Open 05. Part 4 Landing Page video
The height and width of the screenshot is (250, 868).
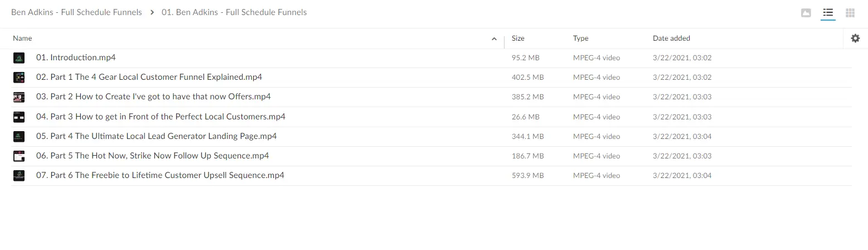156,136
